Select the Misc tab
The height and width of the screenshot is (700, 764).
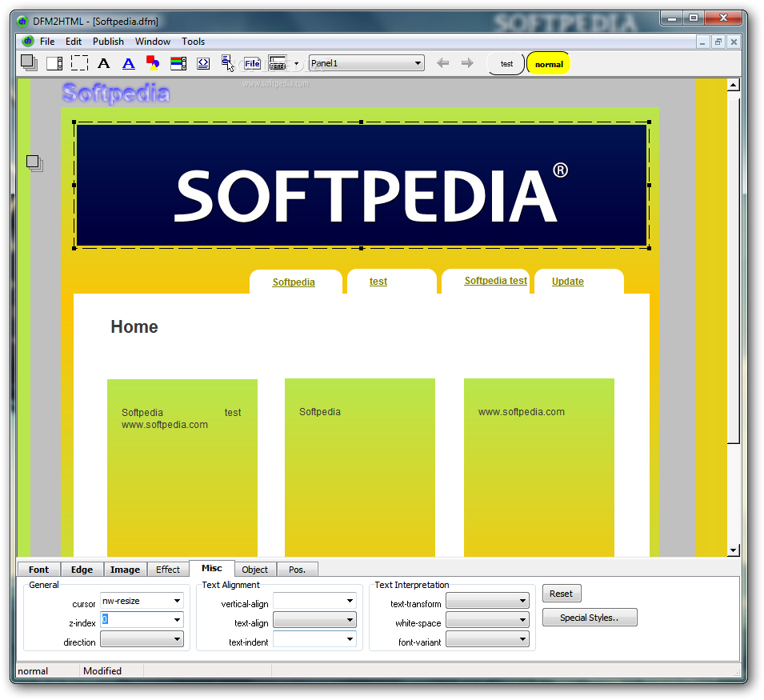point(211,569)
